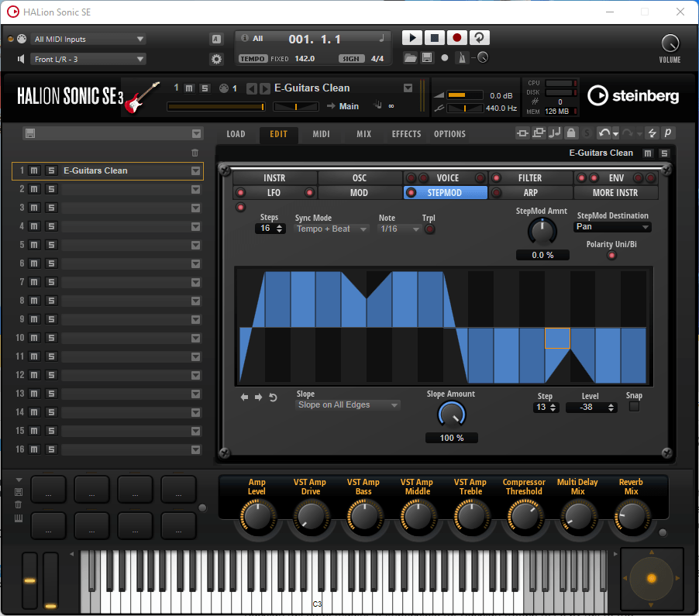Open the Note 1/16 dropdown
Image resolution: width=699 pixels, height=616 pixels.
[399, 229]
